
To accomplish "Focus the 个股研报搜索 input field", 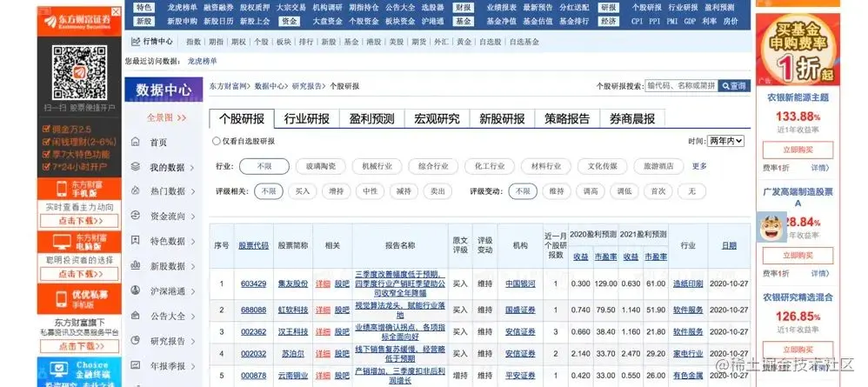I will [x=682, y=86].
